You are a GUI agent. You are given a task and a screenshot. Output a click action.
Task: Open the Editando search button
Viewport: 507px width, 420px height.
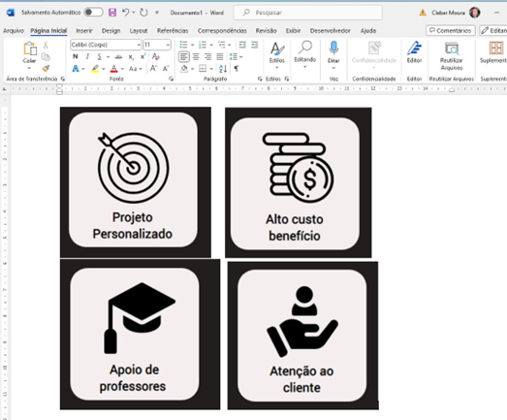(305, 54)
